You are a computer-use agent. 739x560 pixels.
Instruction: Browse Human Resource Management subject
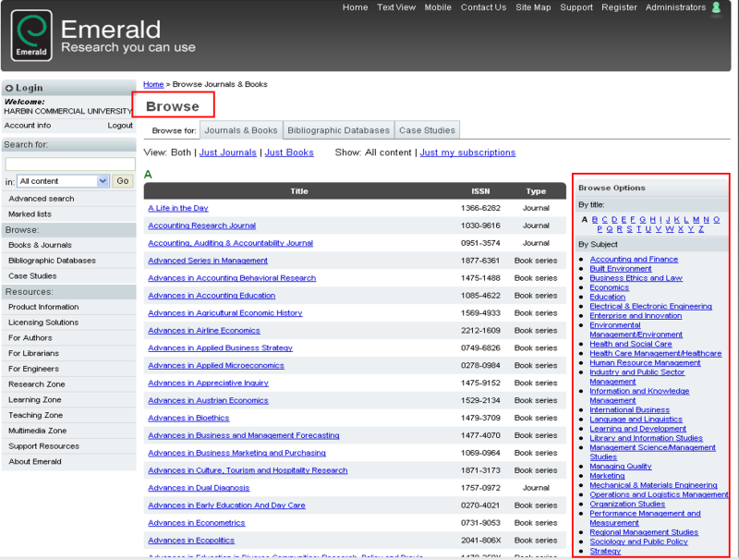point(645,363)
